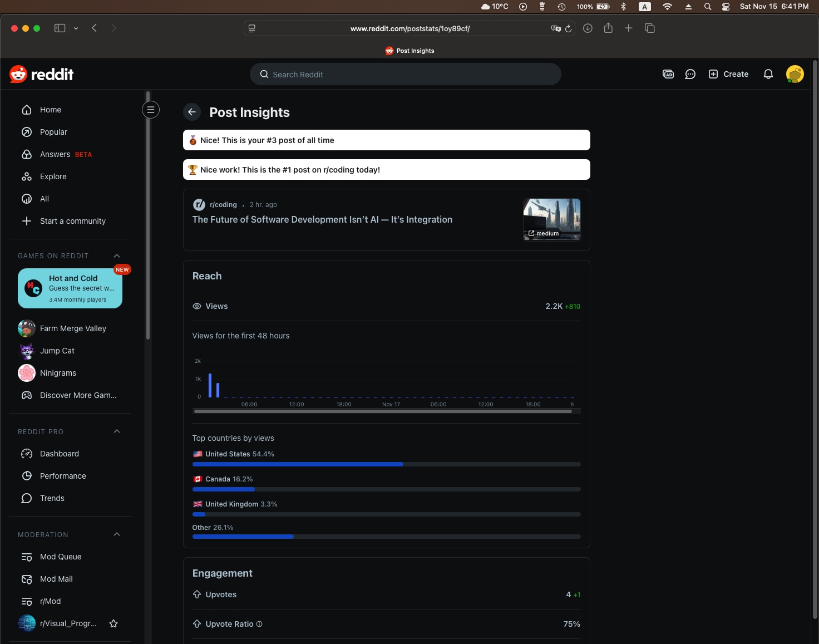Open the user avatar menu

tap(795, 74)
